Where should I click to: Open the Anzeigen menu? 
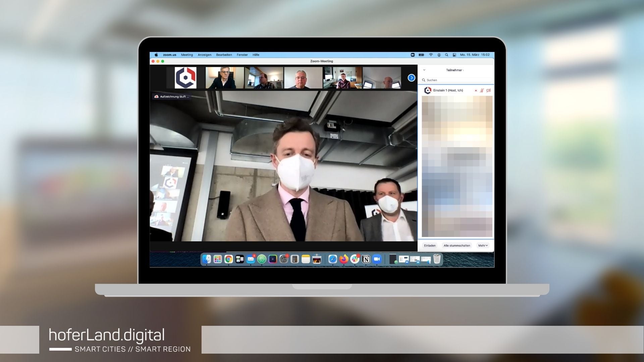205,55
